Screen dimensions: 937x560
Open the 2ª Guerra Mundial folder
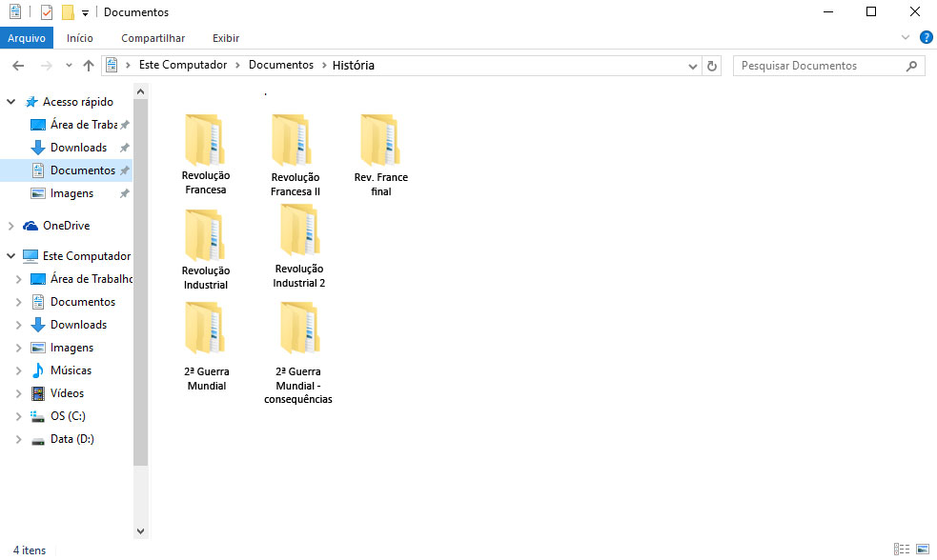pyautogui.click(x=207, y=329)
